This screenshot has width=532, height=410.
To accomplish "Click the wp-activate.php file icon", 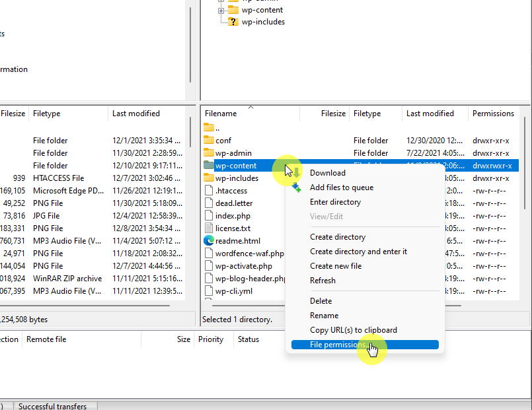I will [x=209, y=265].
